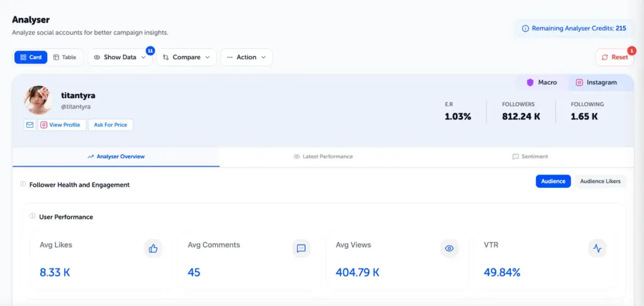This screenshot has width=644, height=306.
Task: Open the Action dropdown menu
Action: [246, 57]
